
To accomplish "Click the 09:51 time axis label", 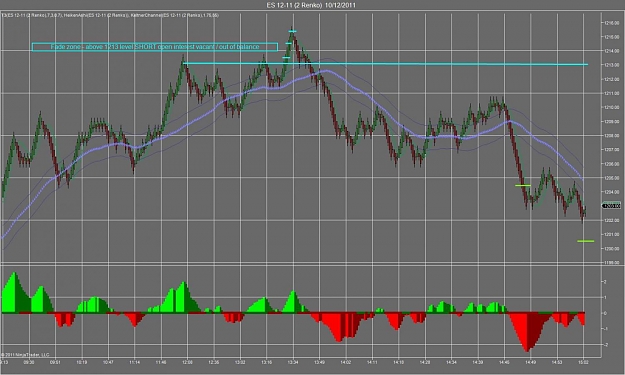I will (x=55, y=362).
